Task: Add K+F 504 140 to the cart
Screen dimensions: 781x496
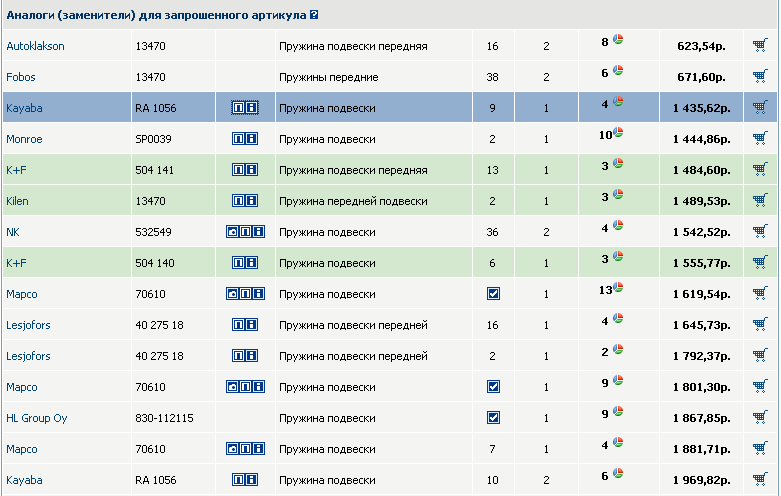Action: 760,262
